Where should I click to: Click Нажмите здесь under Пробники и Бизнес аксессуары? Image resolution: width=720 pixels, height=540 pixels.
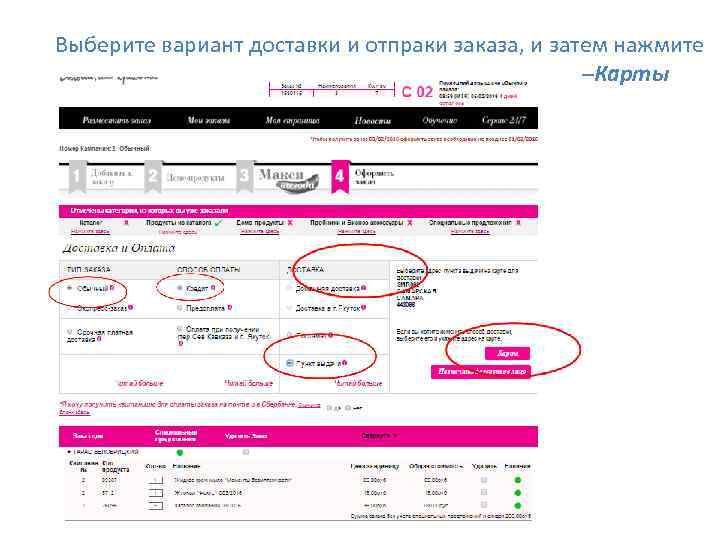point(356,231)
